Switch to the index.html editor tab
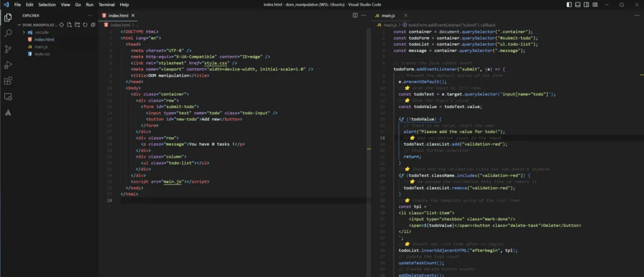644x277 pixels. coord(118,16)
